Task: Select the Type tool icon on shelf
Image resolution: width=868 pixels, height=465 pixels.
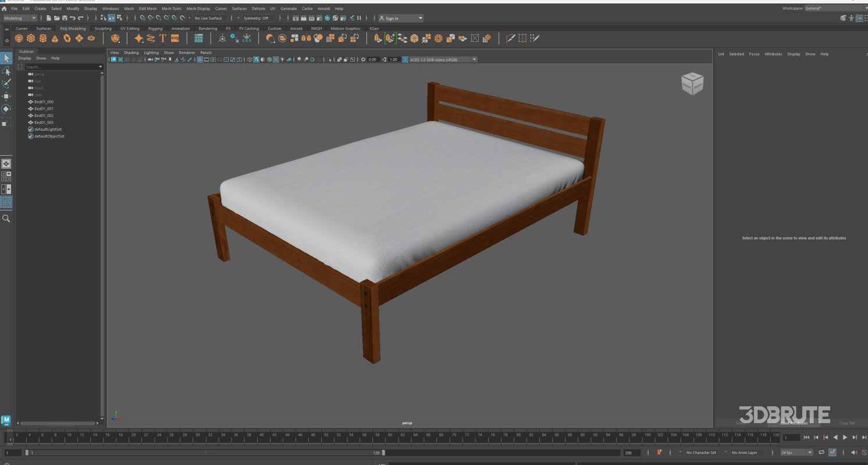Action: 163,38
